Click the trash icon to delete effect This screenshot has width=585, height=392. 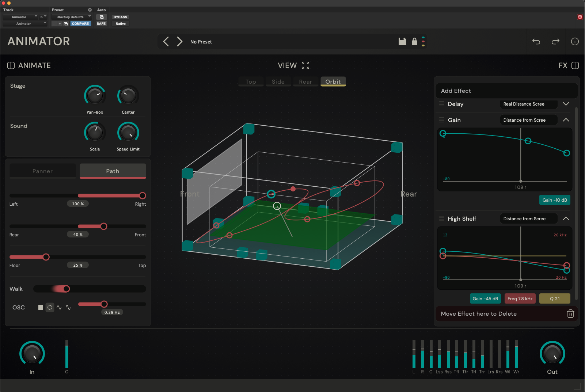tap(570, 314)
